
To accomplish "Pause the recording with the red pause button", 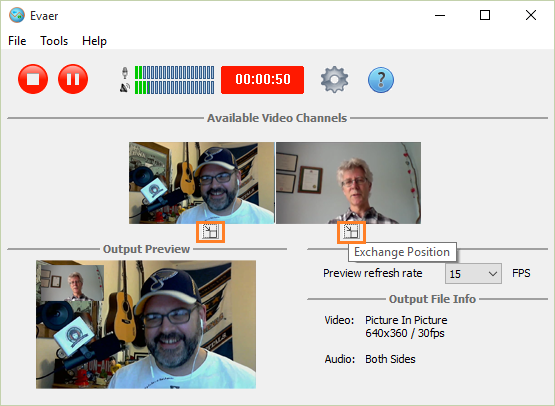I will click(73, 79).
